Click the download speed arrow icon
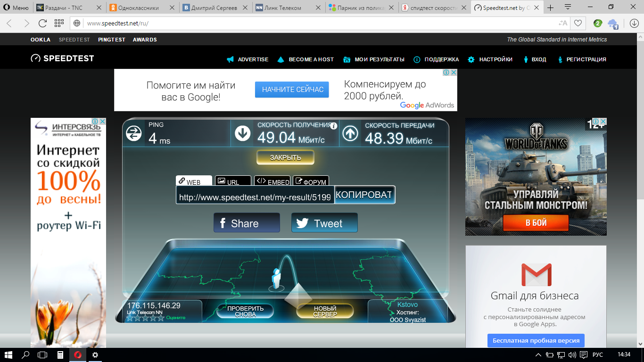 click(x=243, y=133)
